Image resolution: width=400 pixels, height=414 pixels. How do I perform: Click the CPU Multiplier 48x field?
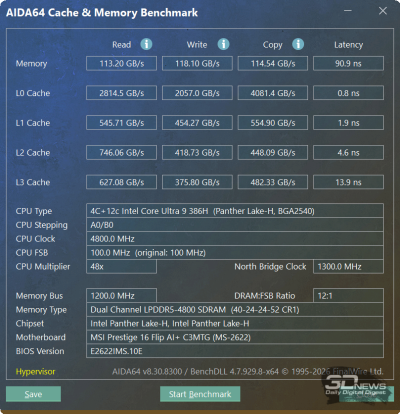pos(121,267)
